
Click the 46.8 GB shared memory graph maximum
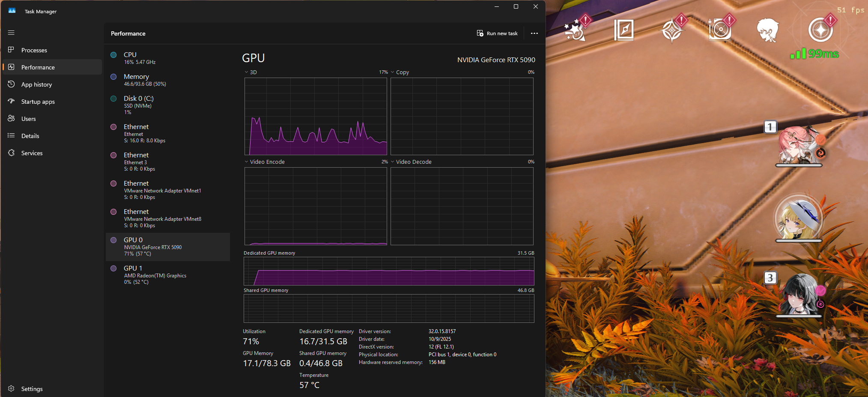coord(526,290)
